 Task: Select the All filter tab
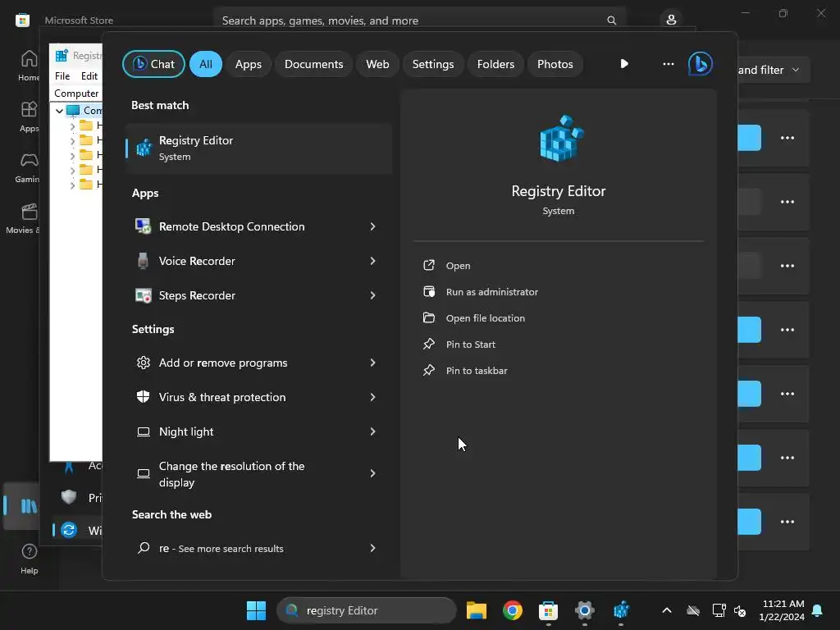pyautogui.click(x=206, y=64)
